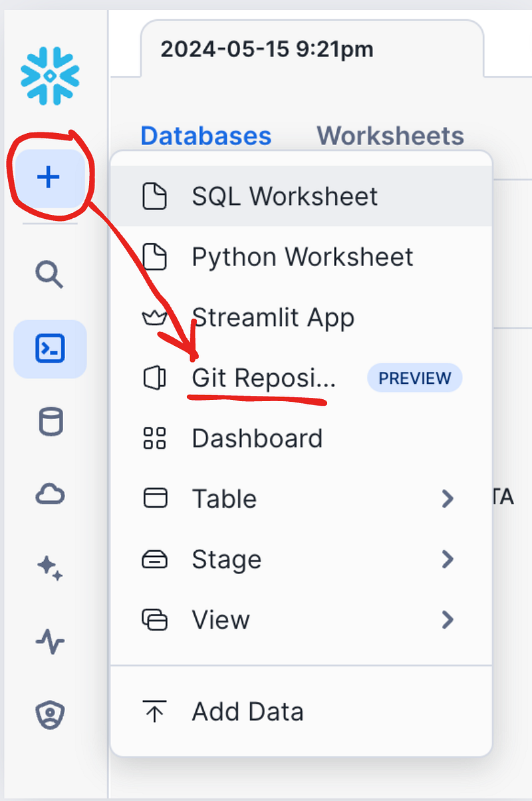
Task: Click Add Data at menu bottom
Action: pos(301,712)
